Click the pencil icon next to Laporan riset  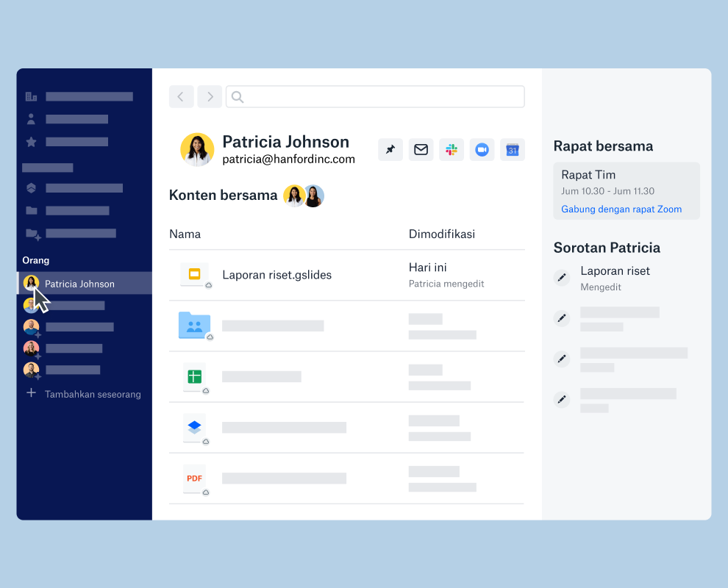pyautogui.click(x=562, y=278)
